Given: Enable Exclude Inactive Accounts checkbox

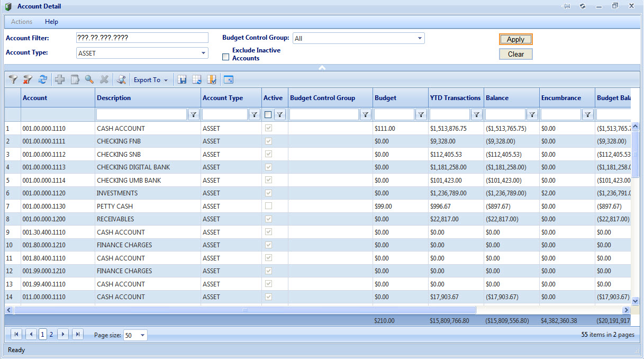Looking at the screenshot, I should click(226, 57).
